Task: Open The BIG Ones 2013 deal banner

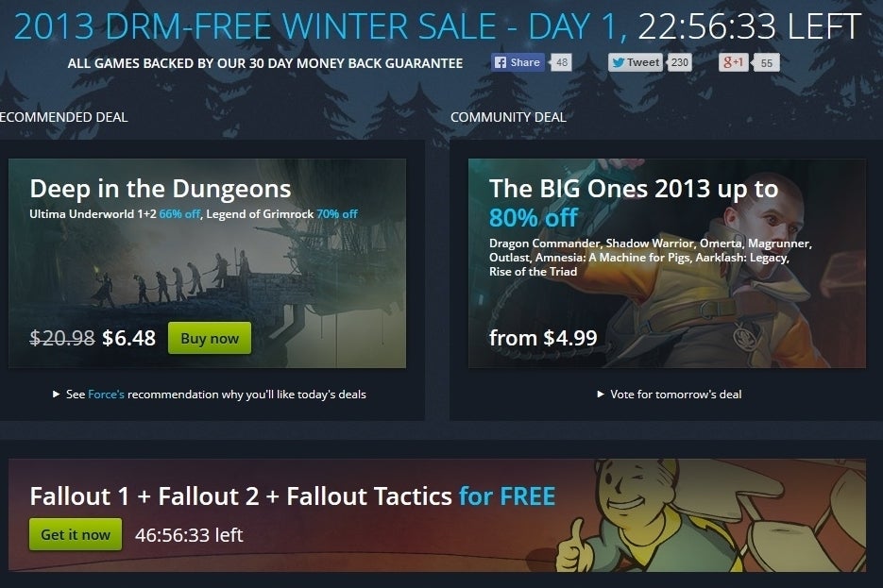Action: pos(667,263)
